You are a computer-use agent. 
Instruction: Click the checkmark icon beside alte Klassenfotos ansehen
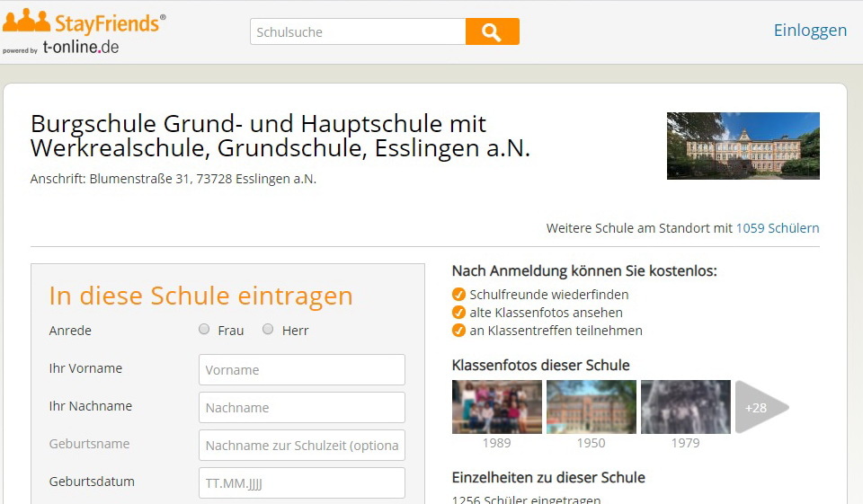point(458,313)
